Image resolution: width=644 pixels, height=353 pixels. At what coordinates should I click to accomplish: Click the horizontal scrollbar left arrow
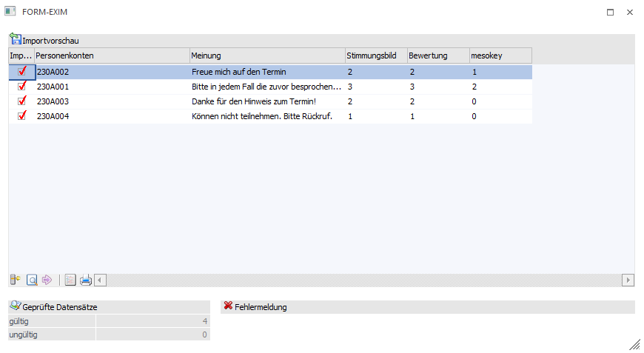click(x=100, y=280)
